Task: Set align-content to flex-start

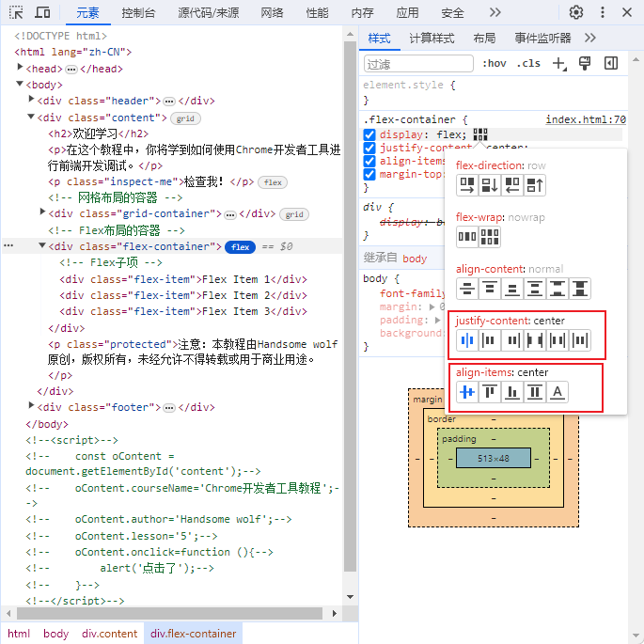Action: click(x=490, y=289)
